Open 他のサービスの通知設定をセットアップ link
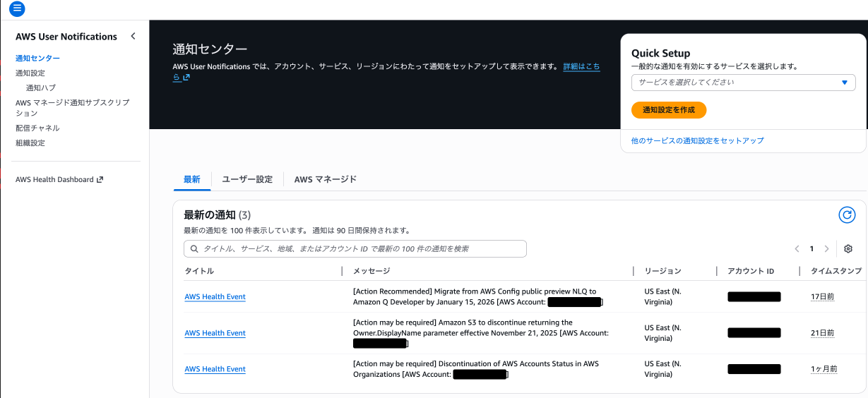Screen dimensions: 868x398 tap(697, 140)
